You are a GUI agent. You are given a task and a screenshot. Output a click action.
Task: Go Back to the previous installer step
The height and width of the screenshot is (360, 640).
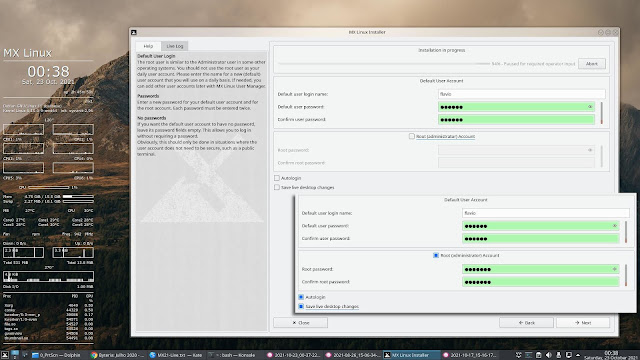click(x=526, y=322)
